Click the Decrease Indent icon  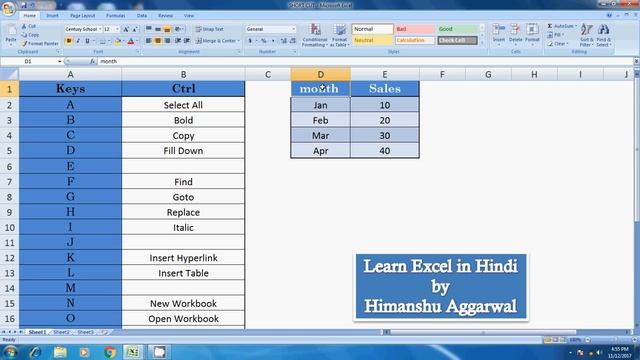point(178,41)
